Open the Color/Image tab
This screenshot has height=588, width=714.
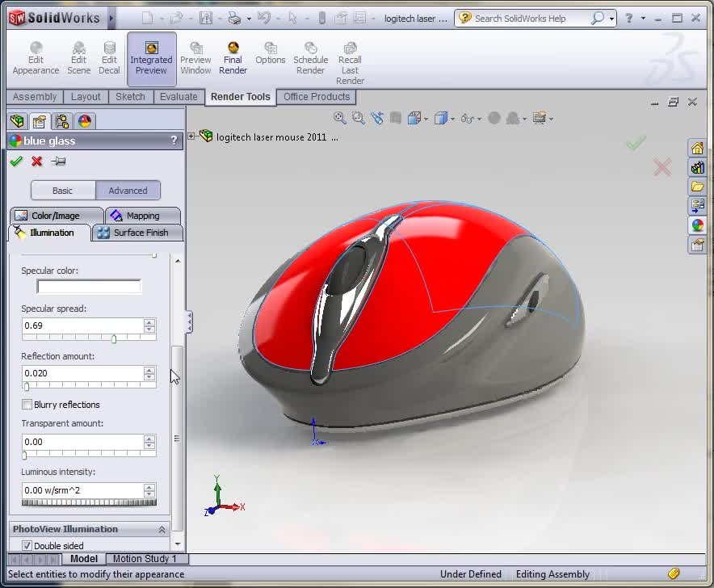click(56, 216)
